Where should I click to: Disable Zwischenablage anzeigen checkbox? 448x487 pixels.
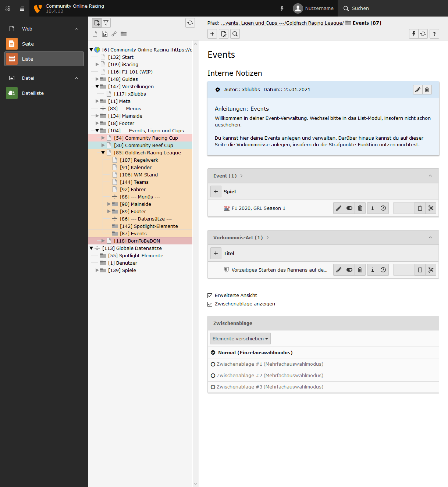[210, 304]
